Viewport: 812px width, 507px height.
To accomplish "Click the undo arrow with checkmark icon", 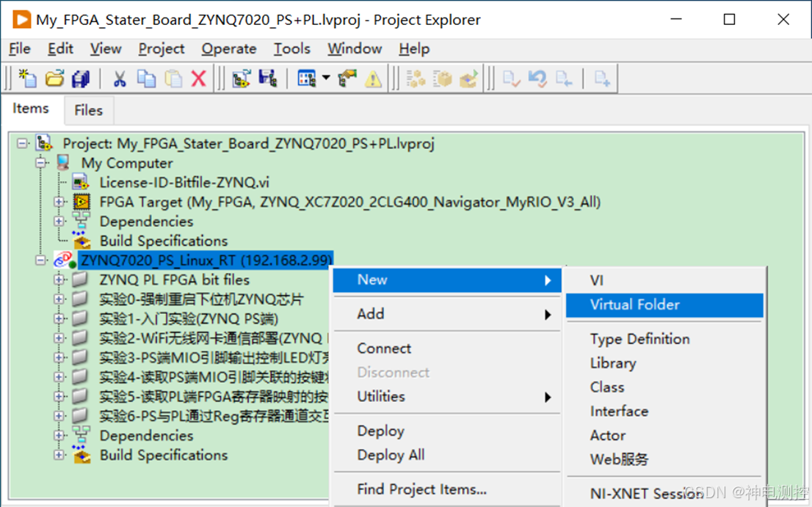I will pyautogui.click(x=537, y=79).
